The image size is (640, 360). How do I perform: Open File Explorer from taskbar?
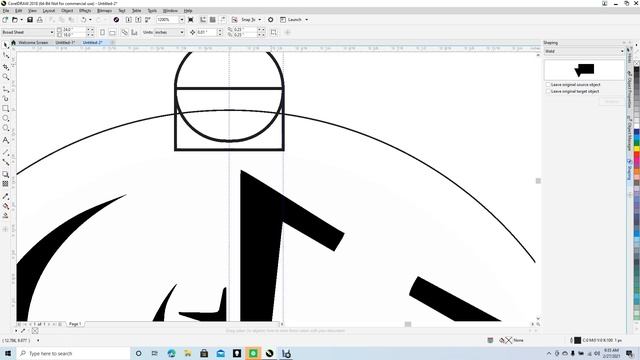pos(188,353)
